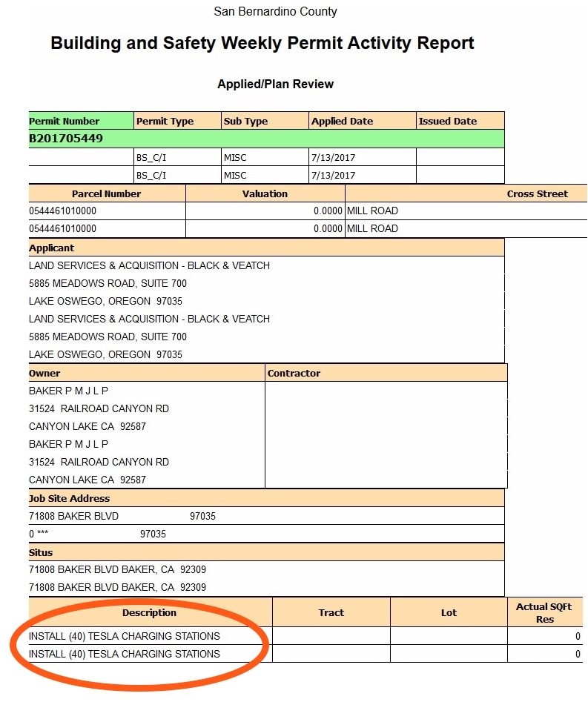
Task: Click the Owner section header
Action: tap(44, 373)
